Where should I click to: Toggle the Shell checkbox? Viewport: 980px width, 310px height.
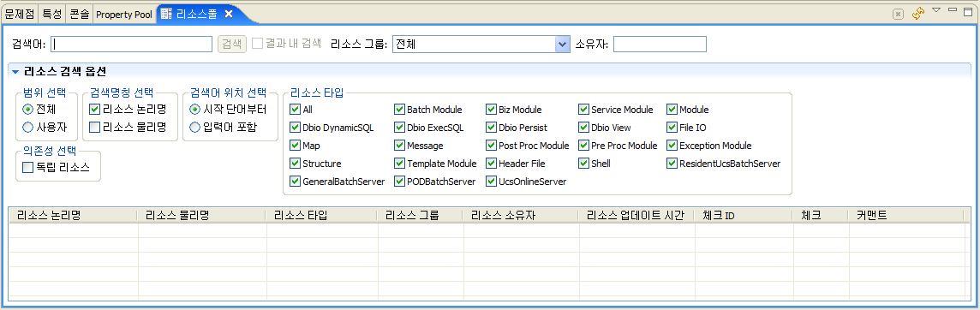click(x=583, y=164)
